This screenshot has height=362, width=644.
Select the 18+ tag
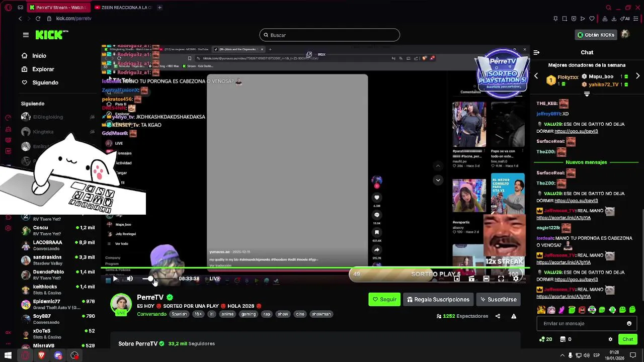(x=199, y=314)
